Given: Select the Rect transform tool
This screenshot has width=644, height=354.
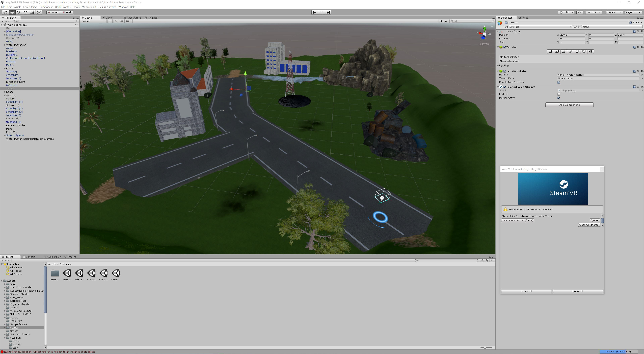Looking at the screenshot, I should pos(32,12).
